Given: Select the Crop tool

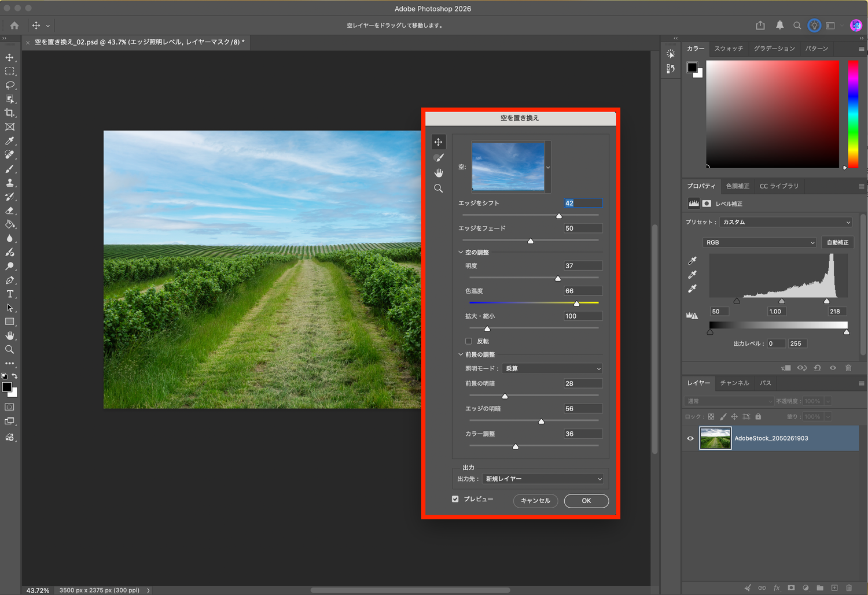Looking at the screenshot, I should point(10,113).
